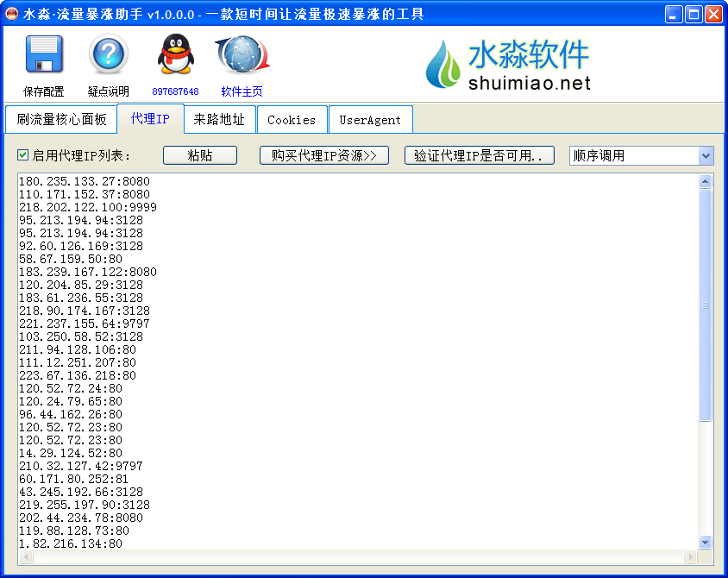
Task: Click the line 210.32.127.42:9797
Action: click(81, 466)
